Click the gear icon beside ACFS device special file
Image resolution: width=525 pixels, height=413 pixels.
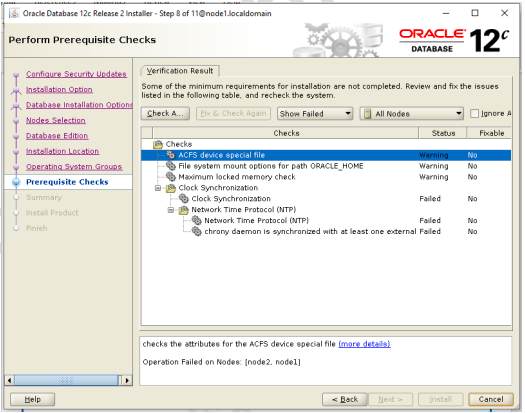pos(171,155)
